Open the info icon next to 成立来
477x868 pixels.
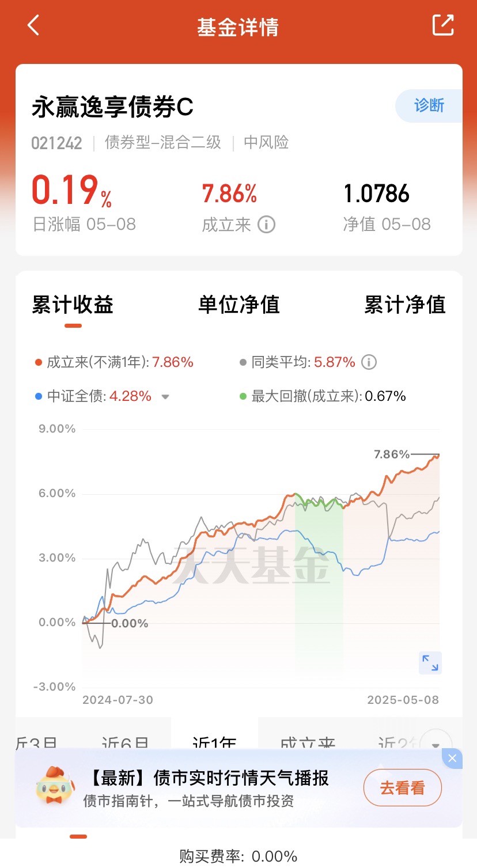pos(266,224)
